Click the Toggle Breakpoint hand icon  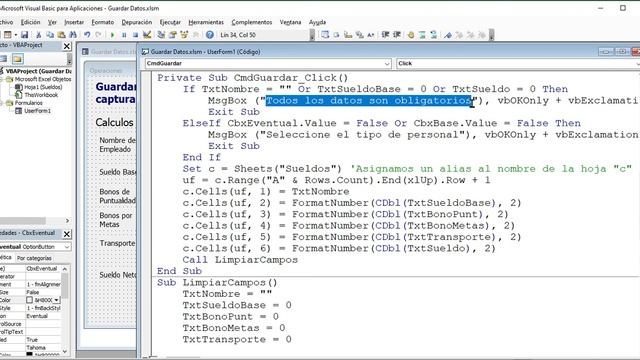[x=411, y=35]
